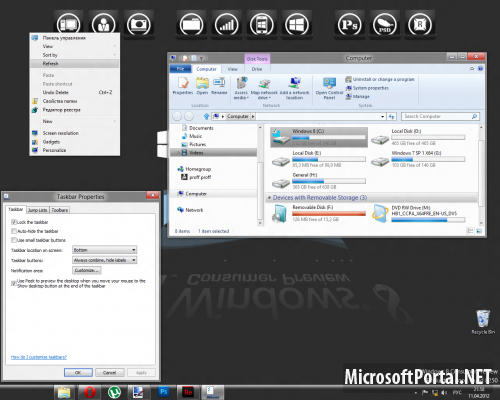This screenshot has width=500, height=400.
Task: Click Cancel in Taskbar Properties
Action: [x=110, y=372]
